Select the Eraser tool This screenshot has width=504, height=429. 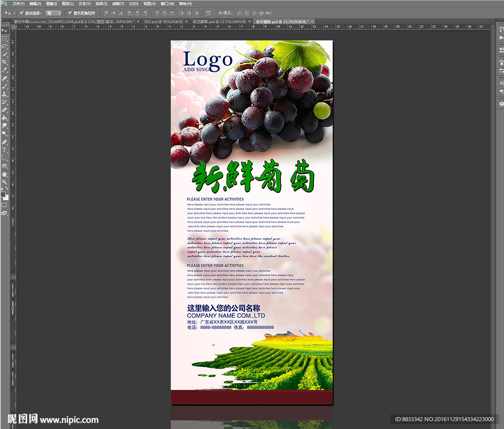point(4,110)
